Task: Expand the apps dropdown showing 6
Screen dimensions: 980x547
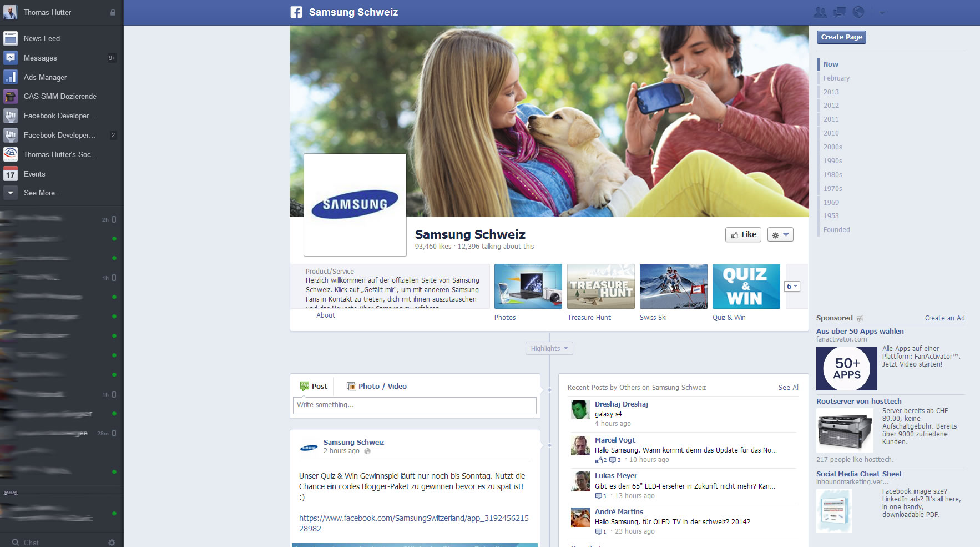Action: point(792,287)
